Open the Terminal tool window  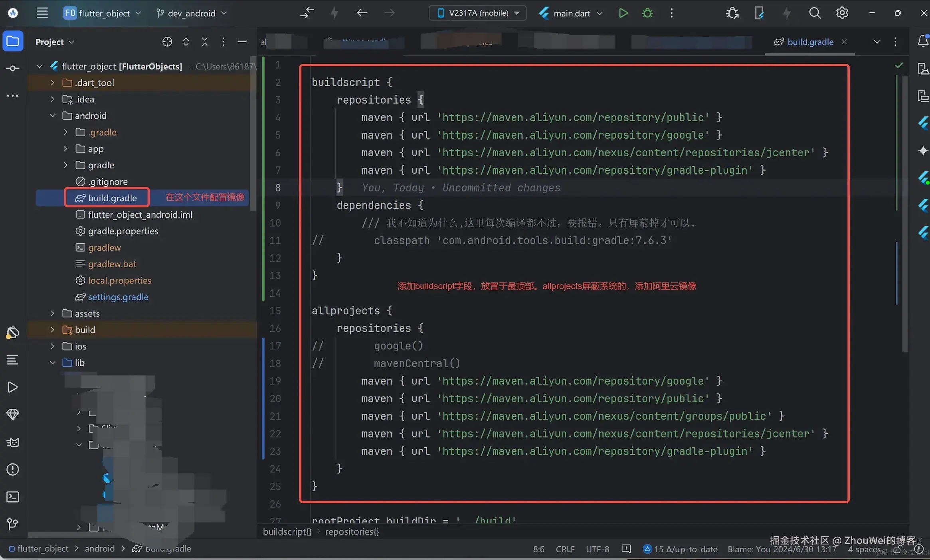point(12,497)
